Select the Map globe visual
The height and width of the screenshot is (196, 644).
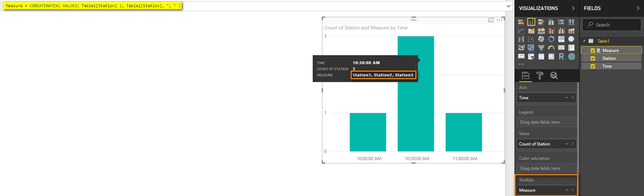point(571,39)
